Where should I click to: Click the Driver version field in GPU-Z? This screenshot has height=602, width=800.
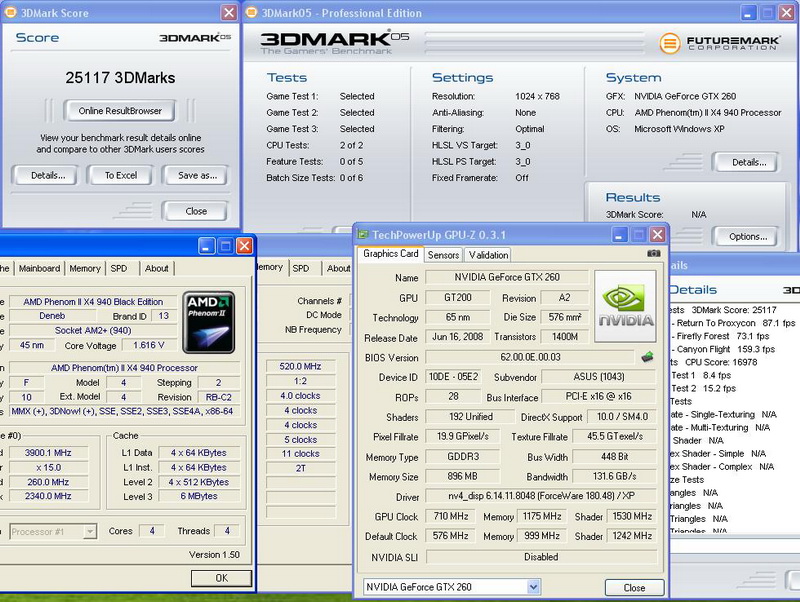tap(541, 496)
